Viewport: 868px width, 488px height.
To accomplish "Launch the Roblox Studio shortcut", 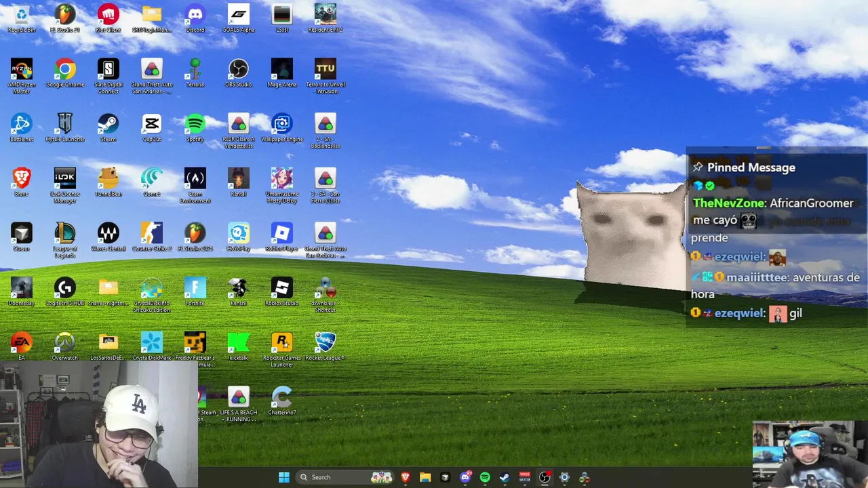I will (x=282, y=291).
